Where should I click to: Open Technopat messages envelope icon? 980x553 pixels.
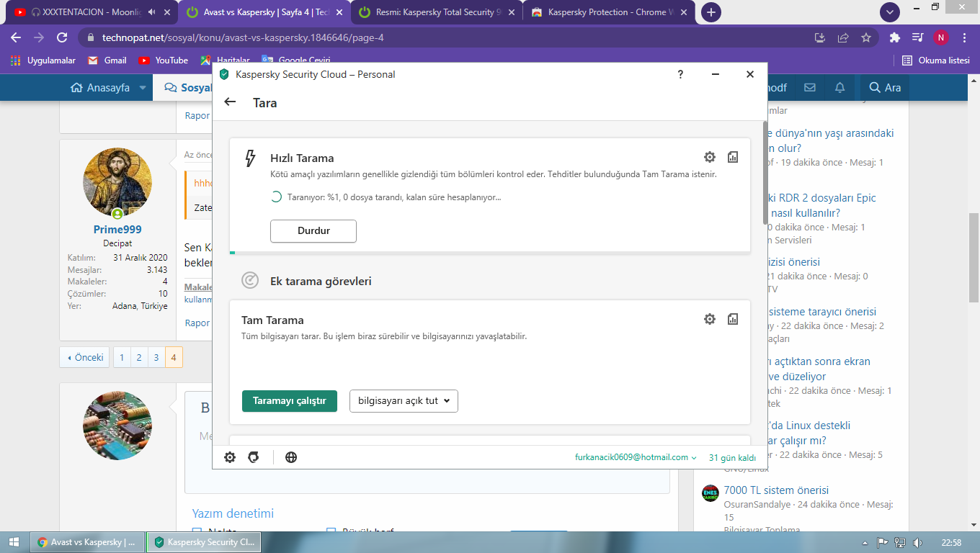point(810,88)
